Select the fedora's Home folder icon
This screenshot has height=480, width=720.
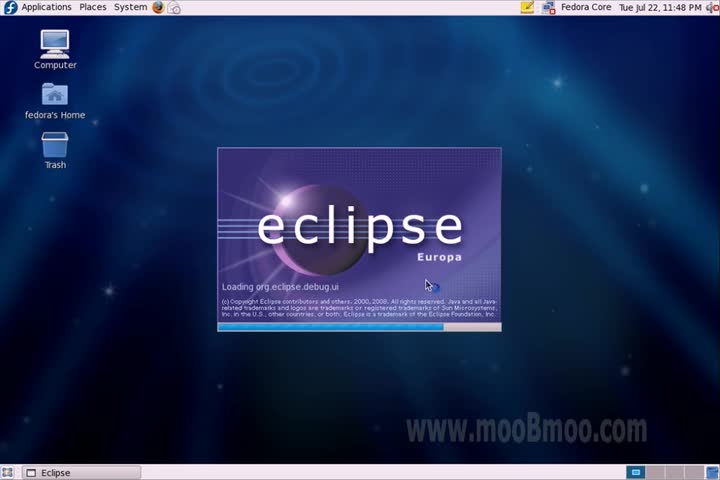point(55,101)
